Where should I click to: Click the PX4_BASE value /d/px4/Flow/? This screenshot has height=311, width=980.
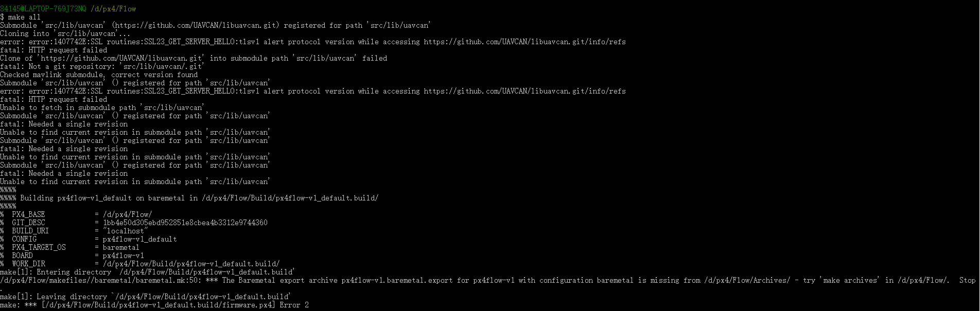pos(128,214)
